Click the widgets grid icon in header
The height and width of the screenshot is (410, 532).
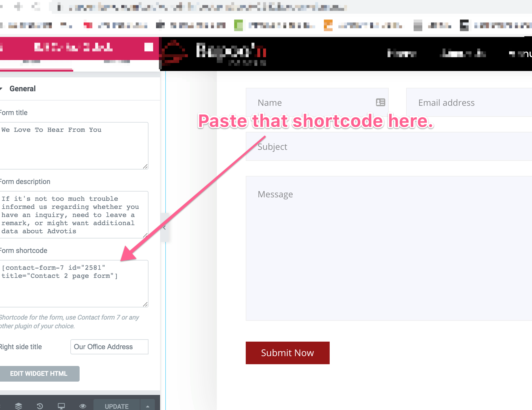pyautogui.click(x=148, y=47)
